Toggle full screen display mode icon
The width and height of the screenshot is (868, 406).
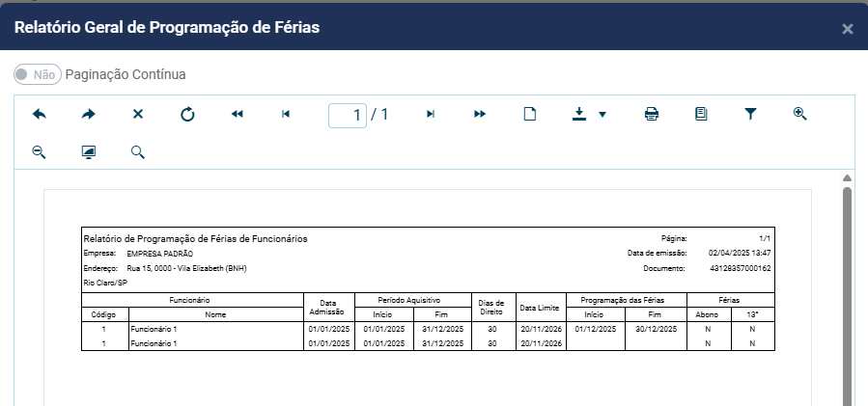[x=89, y=152]
